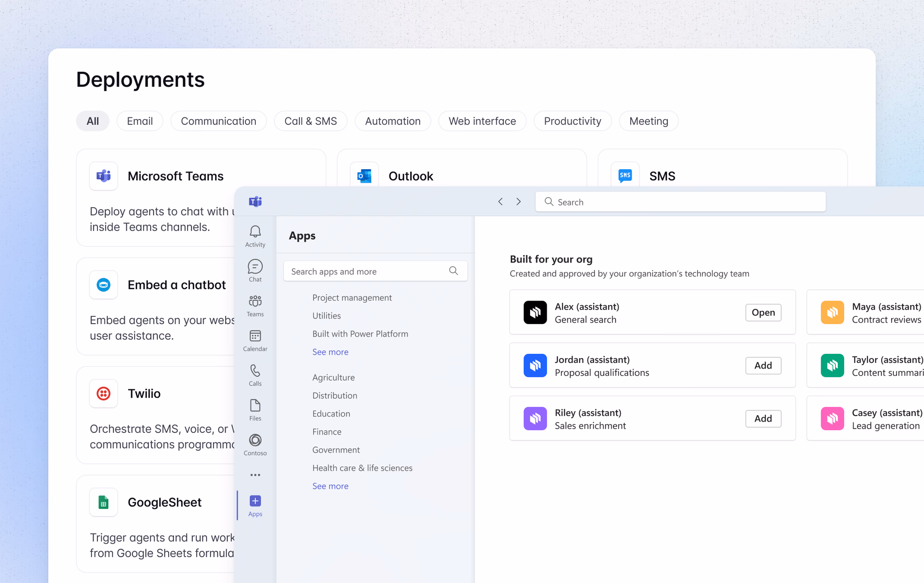Go to Teams section in sidebar
This screenshot has height=583, width=924.
coord(255,305)
